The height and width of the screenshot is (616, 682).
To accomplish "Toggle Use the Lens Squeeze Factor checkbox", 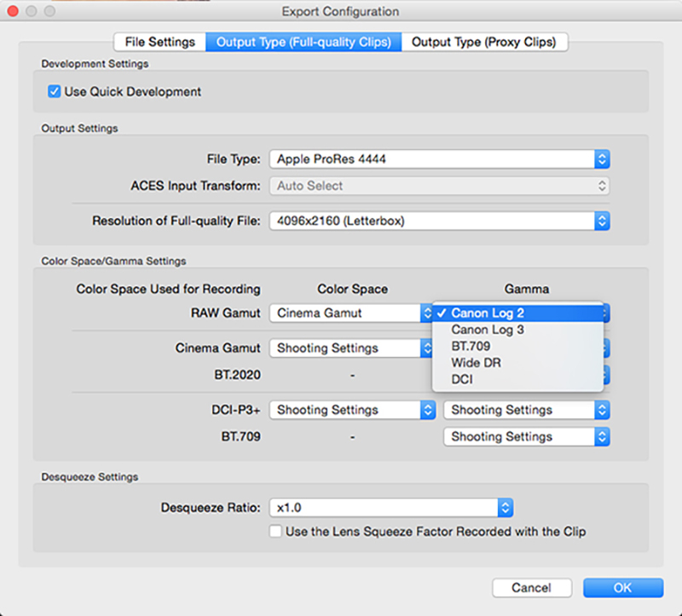I will point(275,532).
